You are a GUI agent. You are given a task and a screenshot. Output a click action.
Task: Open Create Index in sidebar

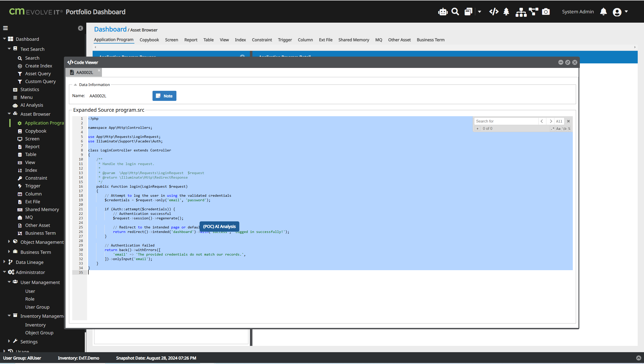39,66
